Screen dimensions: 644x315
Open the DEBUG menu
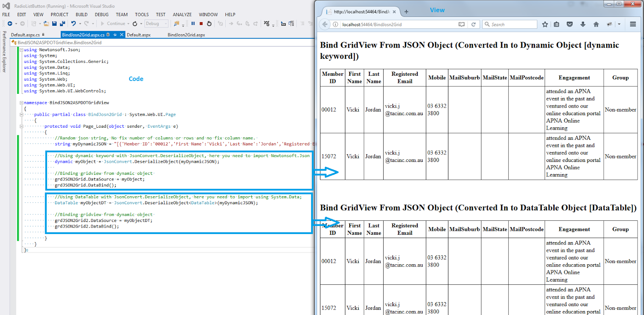point(102,15)
